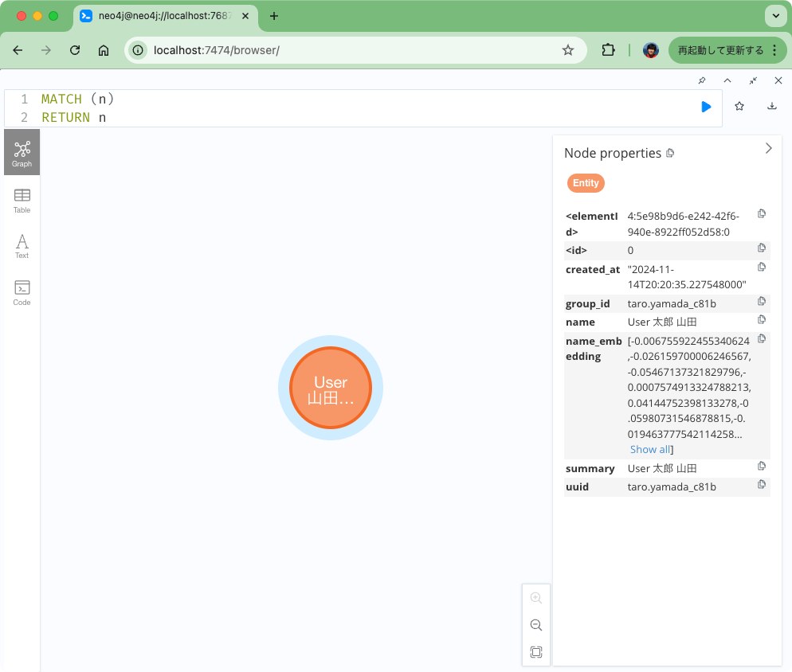Screen dimensions: 792x672
Task: Open a new browser tab
Action: point(274,16)
